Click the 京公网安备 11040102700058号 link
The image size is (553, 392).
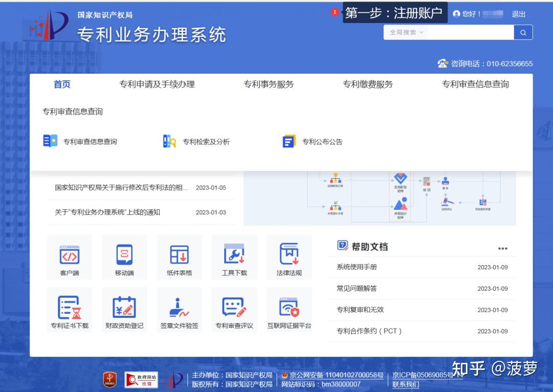[x=336, y=375]
